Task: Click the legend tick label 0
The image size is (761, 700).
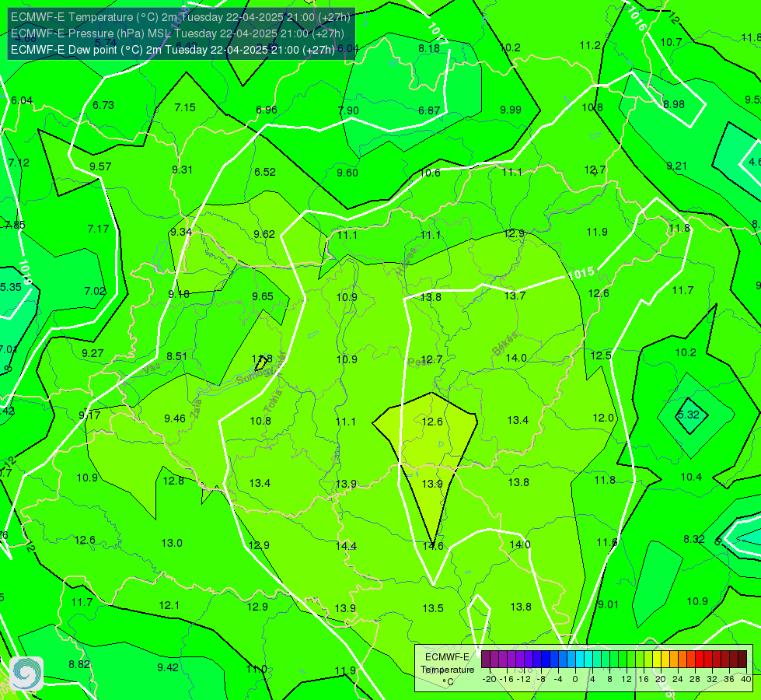Action: pos(575,679)
